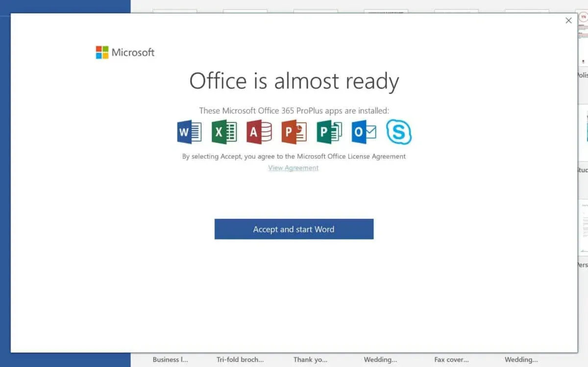Viewport: 588px width, 367px height.
Task: Click the first Wedding template
Action: (x=380, y=359)
